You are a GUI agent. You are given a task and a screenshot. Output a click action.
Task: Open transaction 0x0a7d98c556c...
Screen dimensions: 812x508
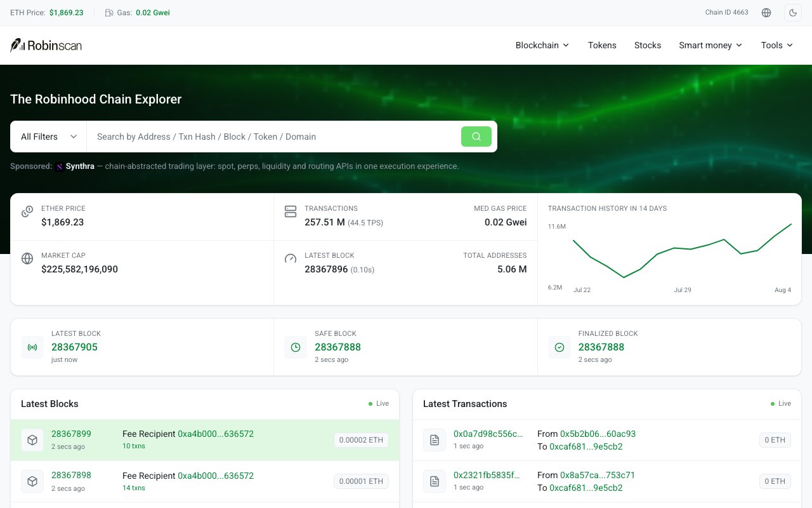[x=488, y=434]
